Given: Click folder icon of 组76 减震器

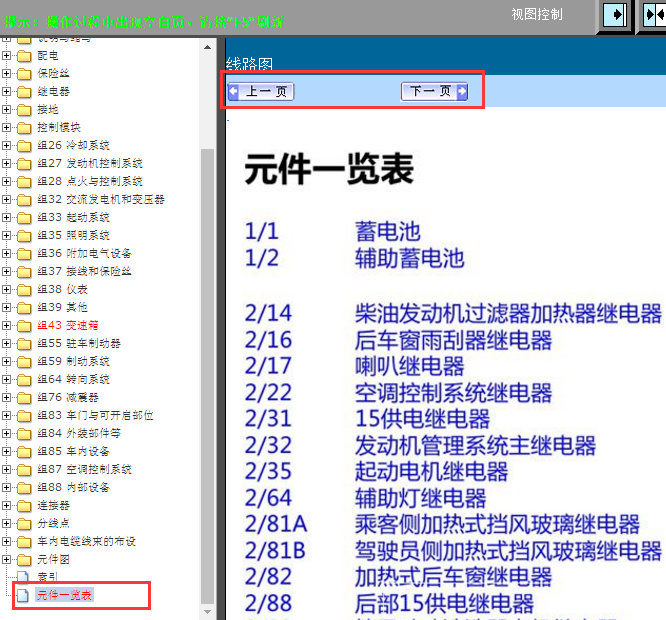Looking at the screenshot, I should tap(24, 398).
